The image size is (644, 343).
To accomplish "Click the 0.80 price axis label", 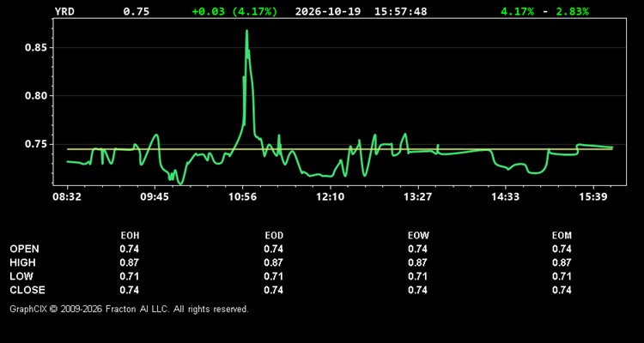I will (36, 96).
